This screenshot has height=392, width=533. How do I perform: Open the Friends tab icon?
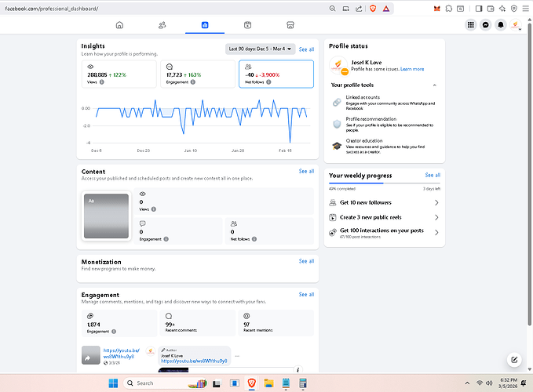162,25
